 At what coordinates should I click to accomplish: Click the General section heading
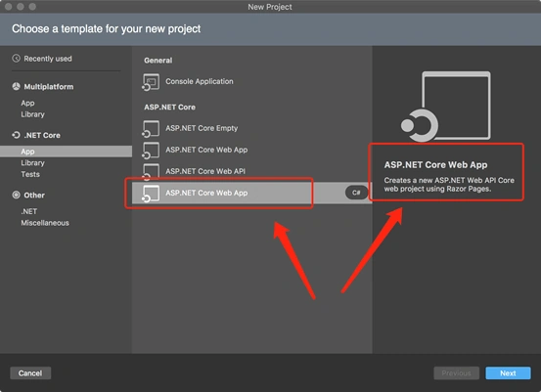pos(158,61)
